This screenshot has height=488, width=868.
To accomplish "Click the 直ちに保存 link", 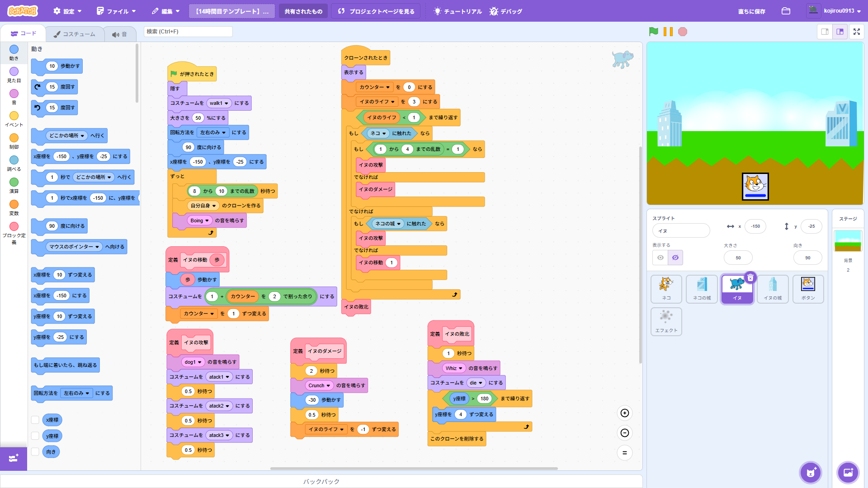I will coord(751,11).
